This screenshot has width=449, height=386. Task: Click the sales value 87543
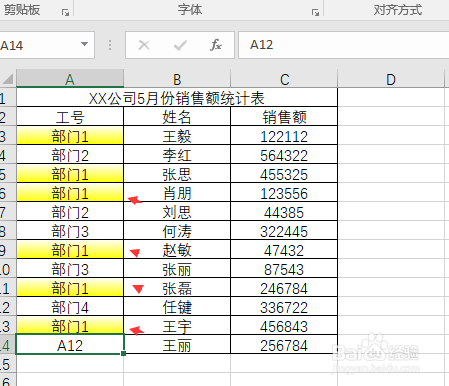[284, 269]
